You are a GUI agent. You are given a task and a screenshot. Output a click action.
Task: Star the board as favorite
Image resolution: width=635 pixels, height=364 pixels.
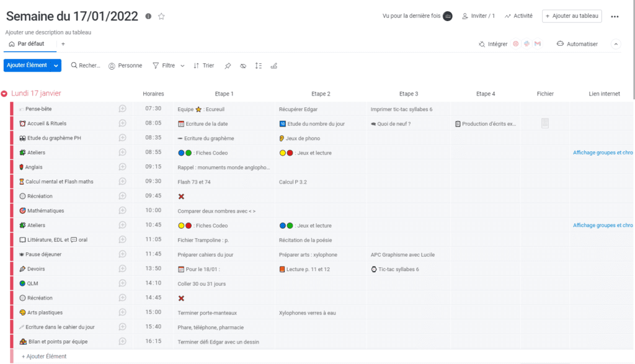click(161, 17)
